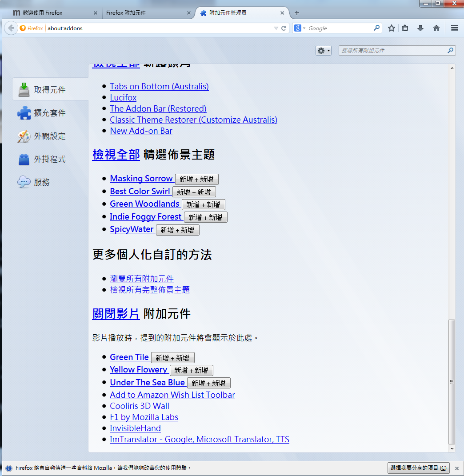Open the Cooliris 3D Wall link
This screenshot has width=464, height=476.
coord(140,406)
